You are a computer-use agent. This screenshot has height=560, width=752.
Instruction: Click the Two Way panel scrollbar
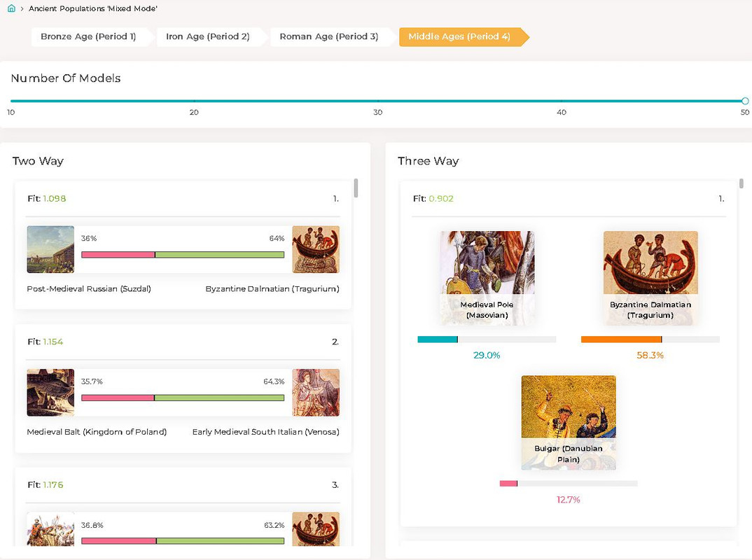(356, 188)
